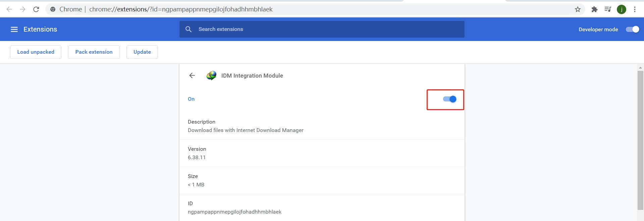The image size is (644, 221).
Task: Click scrollbar up arrow
Action: click(x=640, y=68)
